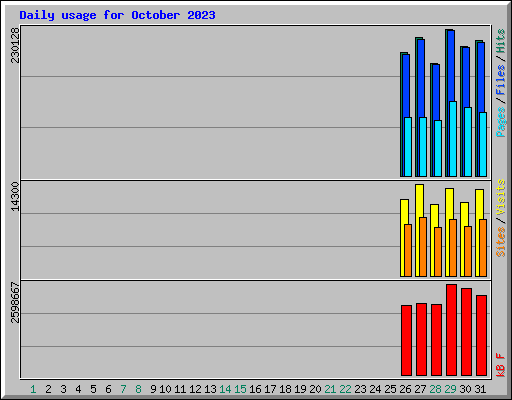The image size is (512, 400).
Task: Click day 29 on the x-axis
Action: point(450,389)
